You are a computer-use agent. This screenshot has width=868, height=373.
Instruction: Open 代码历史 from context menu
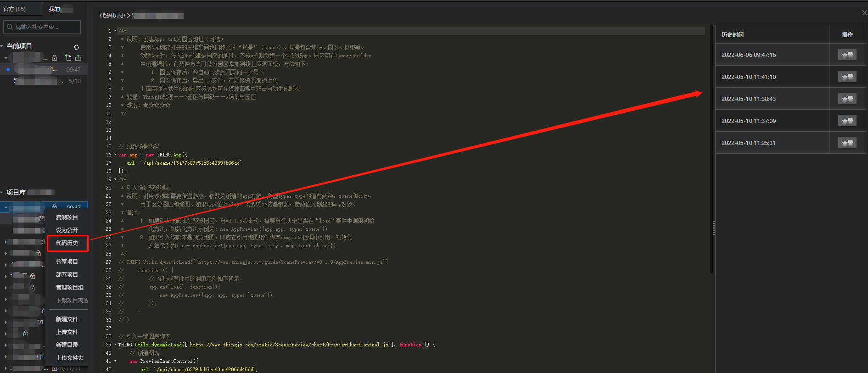[67, 243]
